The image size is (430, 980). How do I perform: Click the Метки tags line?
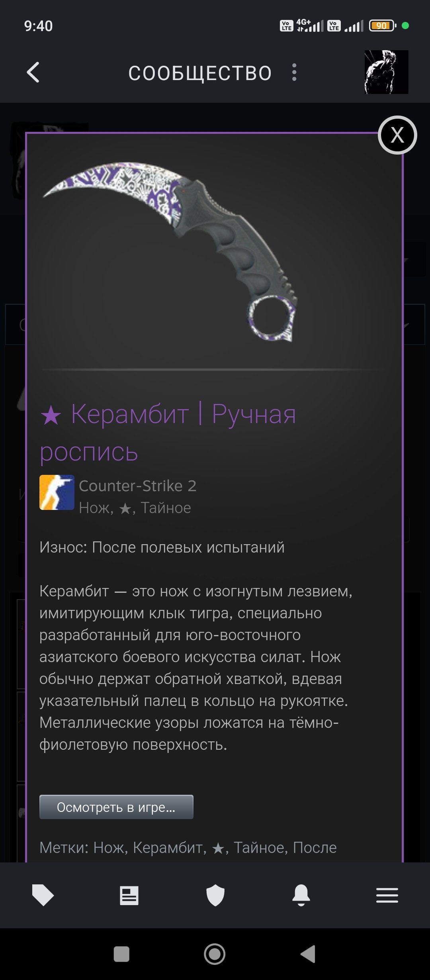[x=188, y=847]
